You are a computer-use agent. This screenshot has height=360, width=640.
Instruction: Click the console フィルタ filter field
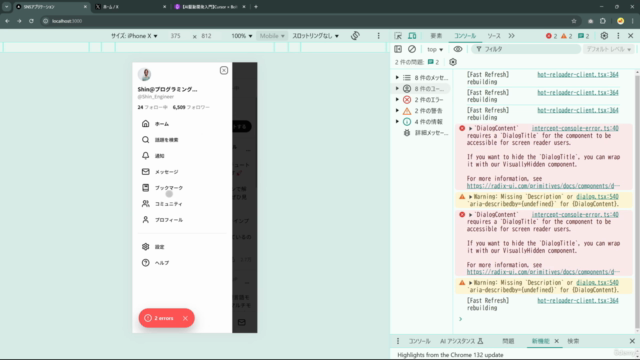(x=526, y=49)
